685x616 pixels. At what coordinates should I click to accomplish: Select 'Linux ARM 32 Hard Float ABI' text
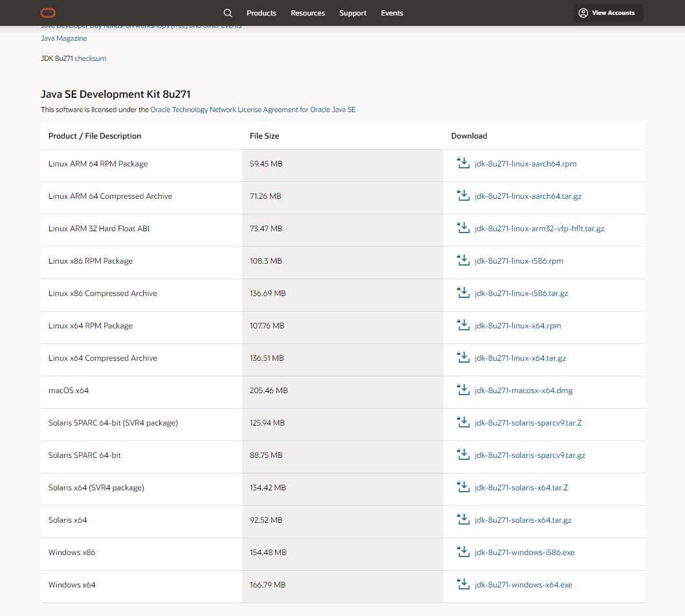pyautogui.click(x=99, y=229)
